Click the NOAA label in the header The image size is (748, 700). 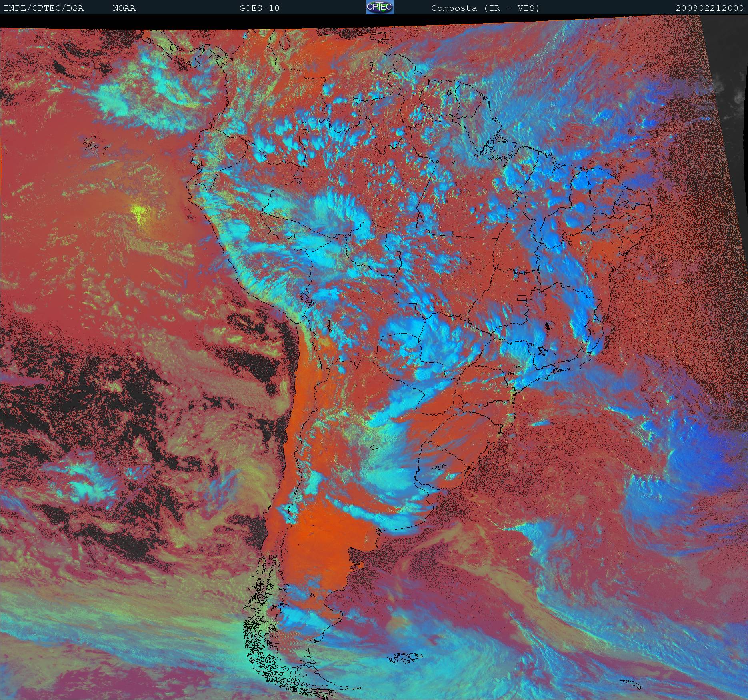124,8
